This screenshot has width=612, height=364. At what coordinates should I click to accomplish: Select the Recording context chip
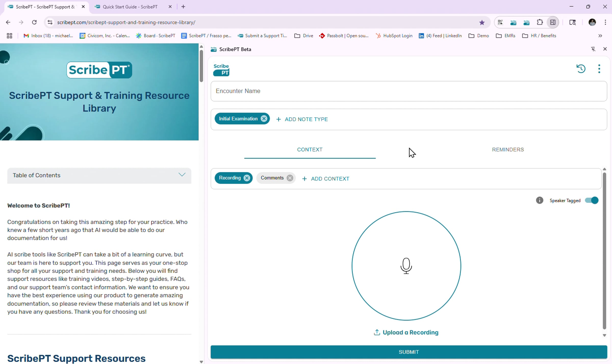[x=230, y=178]
